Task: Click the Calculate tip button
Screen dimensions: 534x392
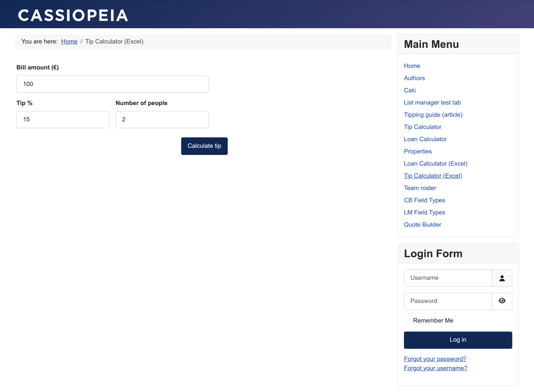Action: pos(204,146)
